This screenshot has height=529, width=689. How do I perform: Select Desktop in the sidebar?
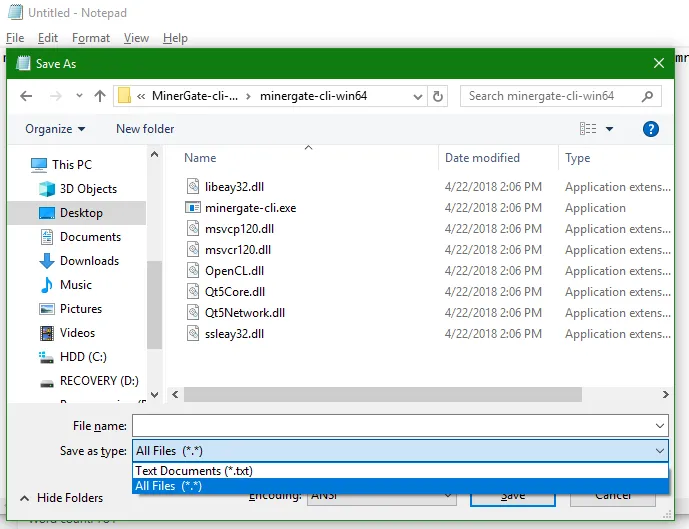(x=81, y=213)
